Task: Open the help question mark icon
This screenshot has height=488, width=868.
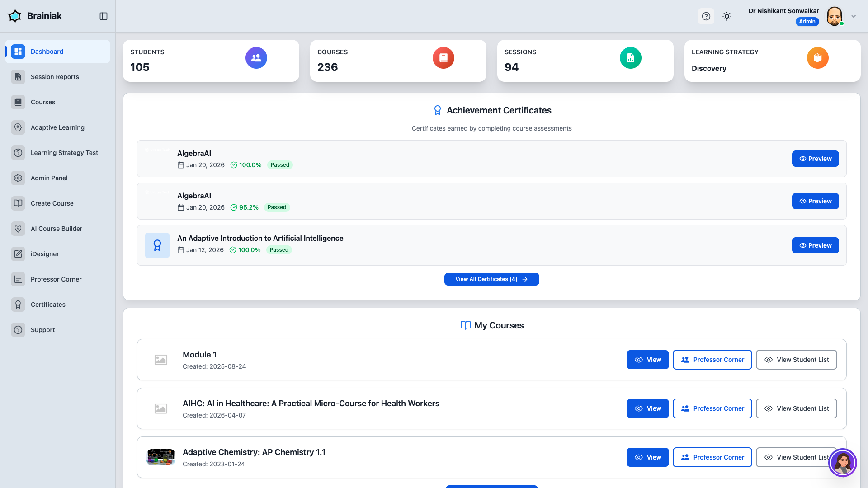Action: (706, 16)
